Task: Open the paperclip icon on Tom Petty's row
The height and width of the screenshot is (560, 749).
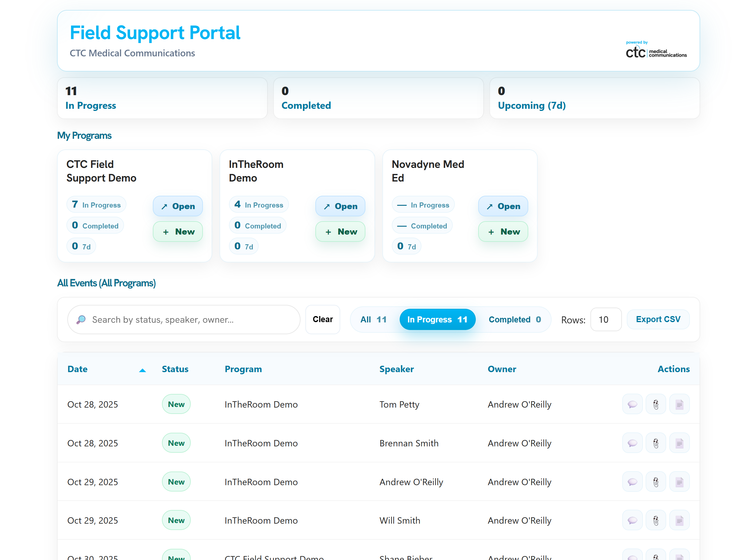Action: pos(656,404)
